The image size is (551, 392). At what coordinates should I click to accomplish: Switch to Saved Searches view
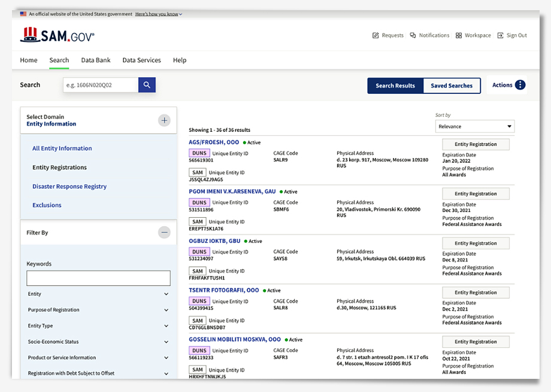coord(452,86)
